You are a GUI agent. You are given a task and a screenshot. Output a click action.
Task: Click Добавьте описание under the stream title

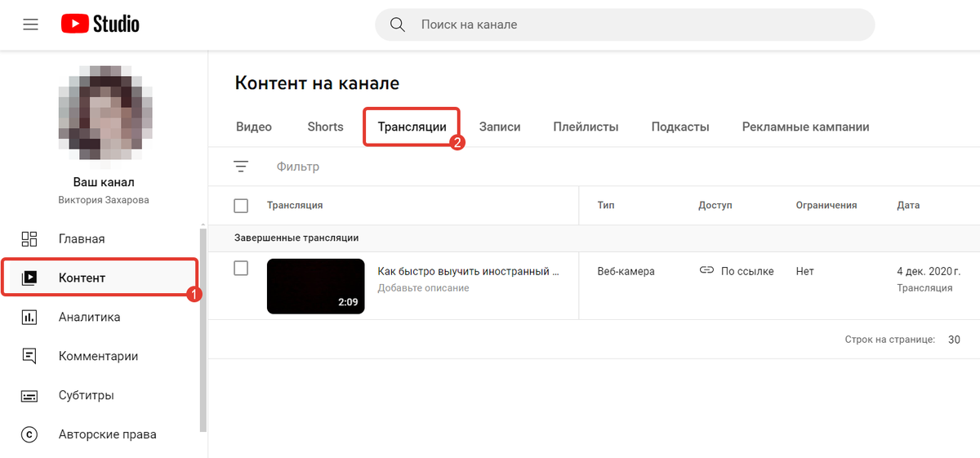[423, 288]
